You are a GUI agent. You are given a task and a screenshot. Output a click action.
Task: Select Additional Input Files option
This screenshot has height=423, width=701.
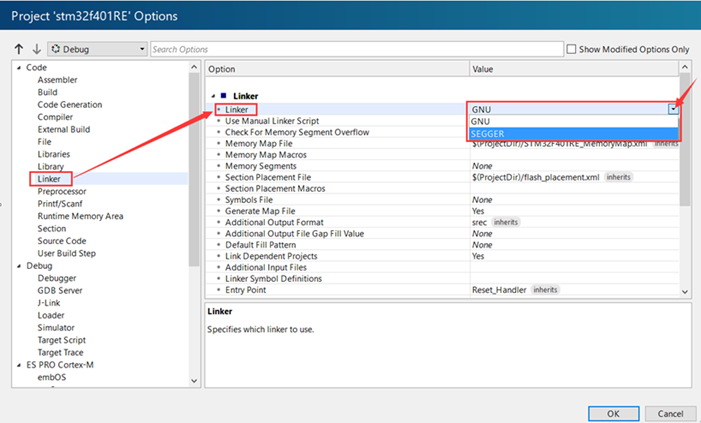tap(266, 267)
